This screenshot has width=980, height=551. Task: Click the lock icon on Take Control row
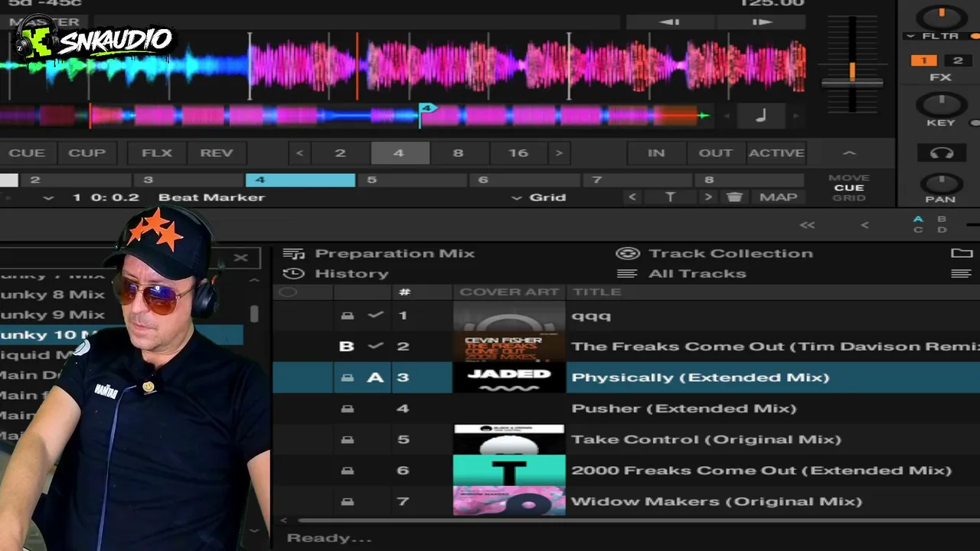point(347,439)
